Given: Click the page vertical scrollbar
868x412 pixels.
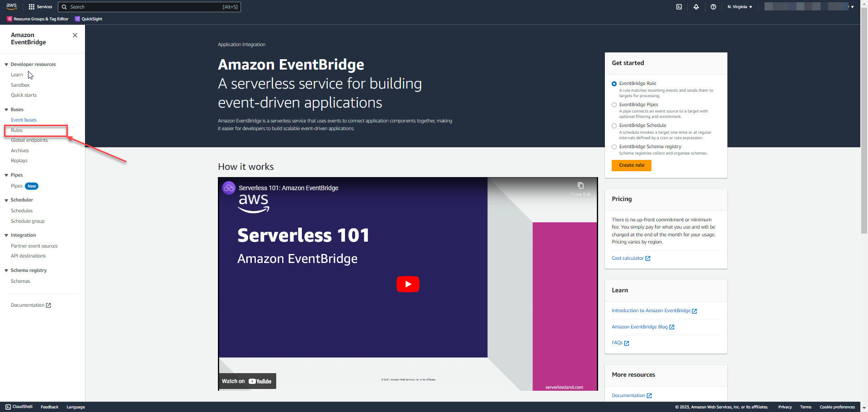Looking at the screenshot, I should 864,121.
